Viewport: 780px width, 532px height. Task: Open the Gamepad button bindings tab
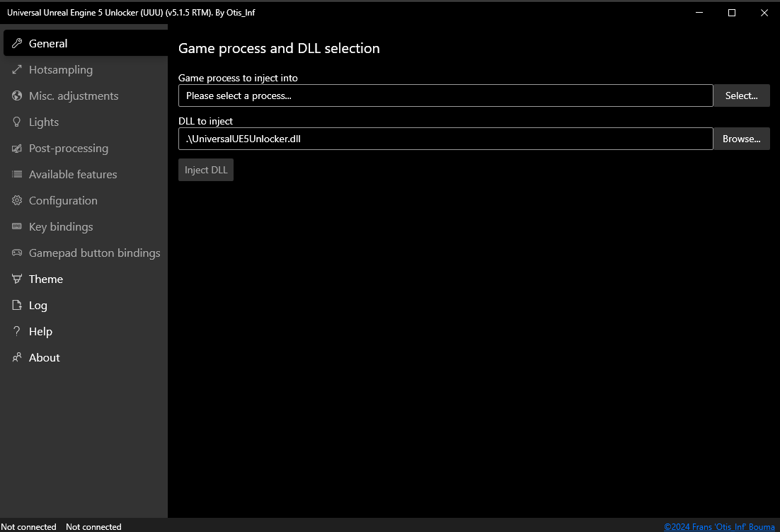click(x=86, y=253)
